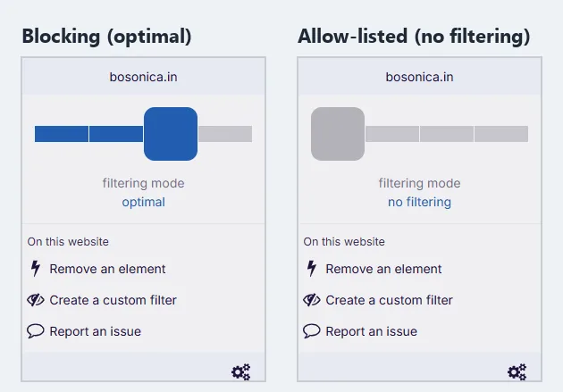Choose 'Report an issue' in Allow-listed panel
Image resolution: width=563 pixels, height=392 pixels.
pyautogui.click(x=371, y=331)
